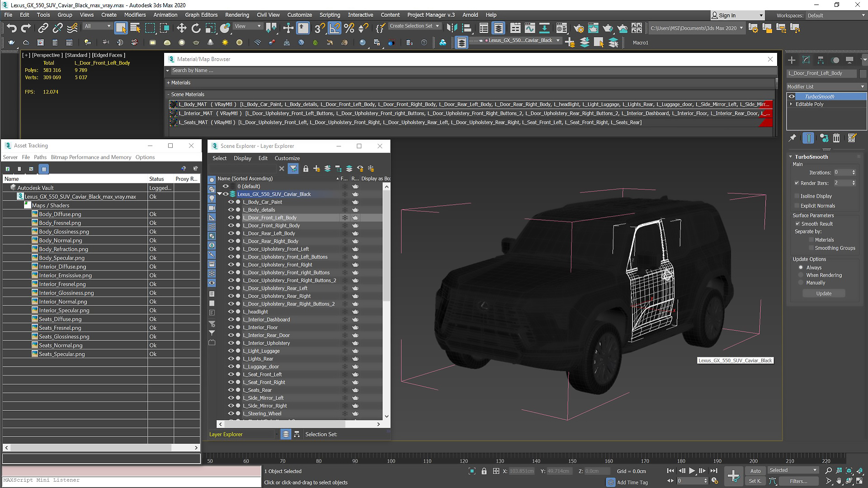Enable the Explicit Normals checkbox

797,206
